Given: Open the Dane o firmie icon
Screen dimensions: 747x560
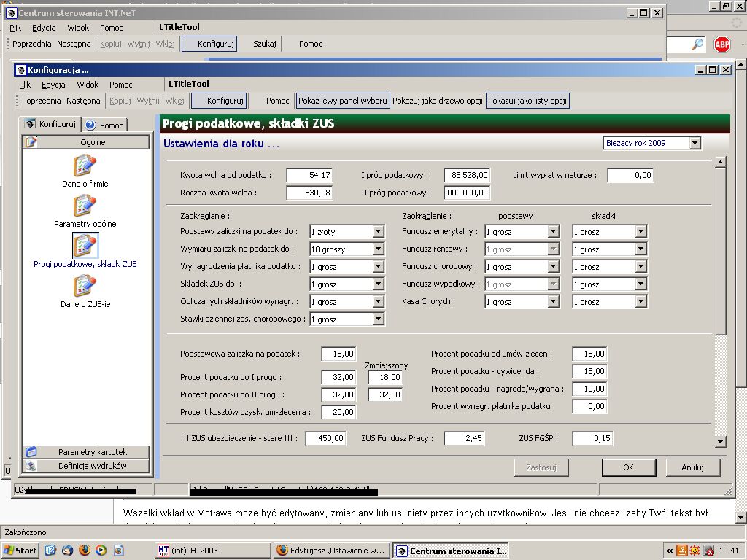Looking at the screenshot, I should tap(85, 166).
